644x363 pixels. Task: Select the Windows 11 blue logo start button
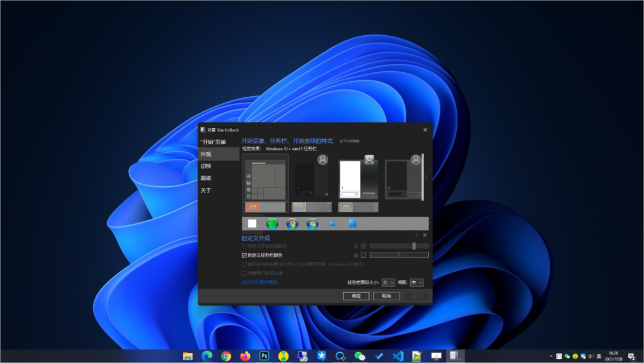352,224
